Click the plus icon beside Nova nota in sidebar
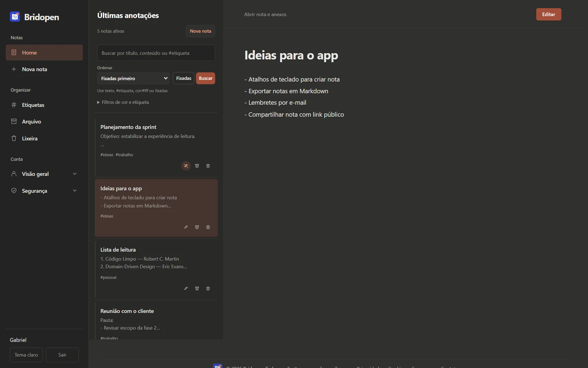 (14, 69)
